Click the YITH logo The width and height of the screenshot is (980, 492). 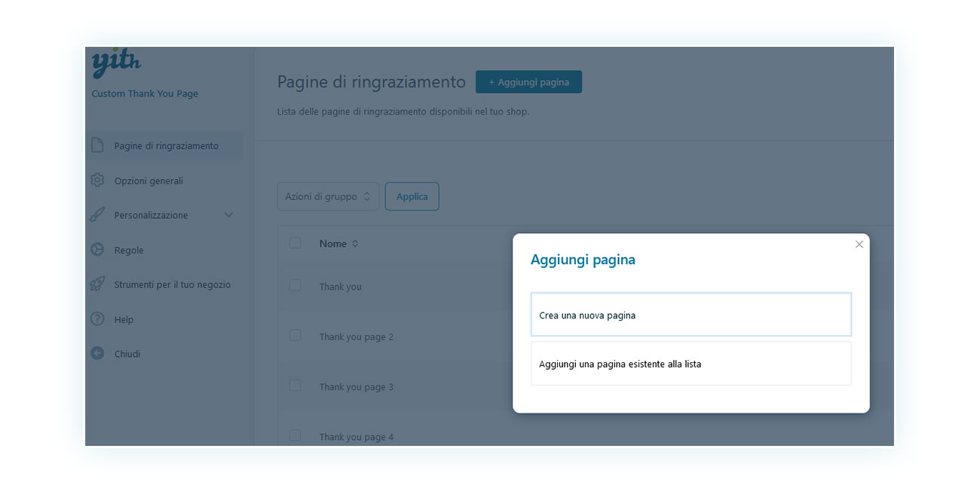point(116,63)
